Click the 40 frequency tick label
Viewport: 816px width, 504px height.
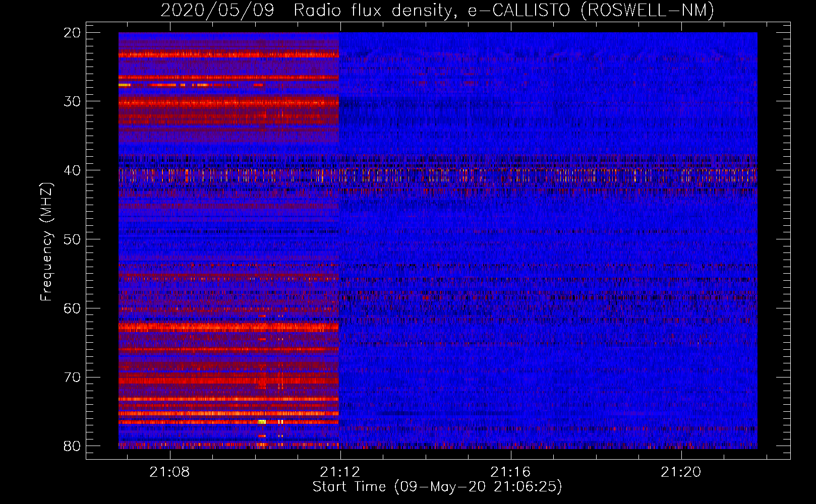(73, 170)
